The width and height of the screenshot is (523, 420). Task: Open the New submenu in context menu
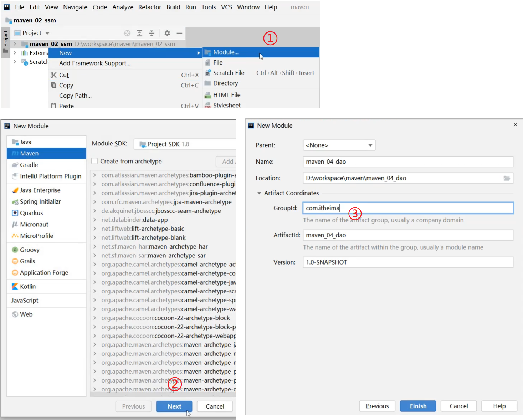pyautogui.click(x=125, y=53)
